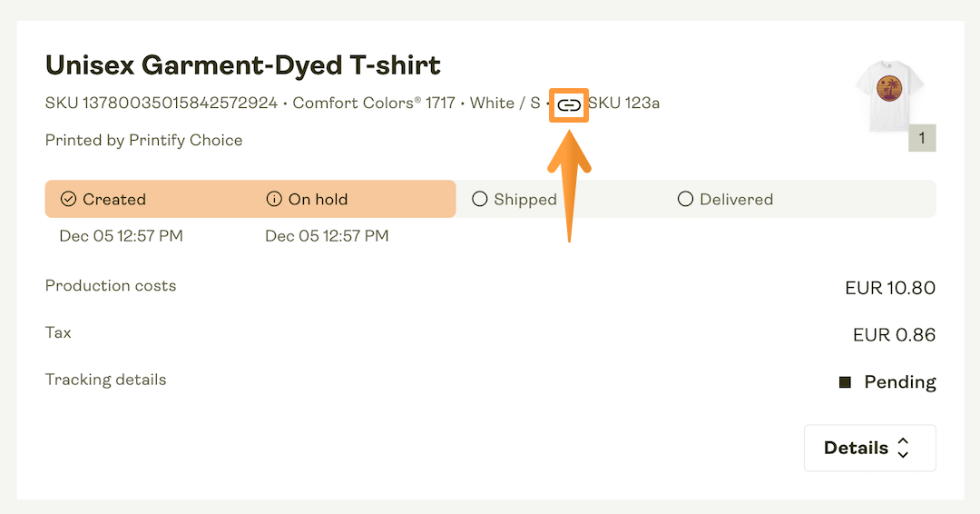Click the Delivered status circle icon
This screenshot has height=514, width=980.
click(686, 199)
